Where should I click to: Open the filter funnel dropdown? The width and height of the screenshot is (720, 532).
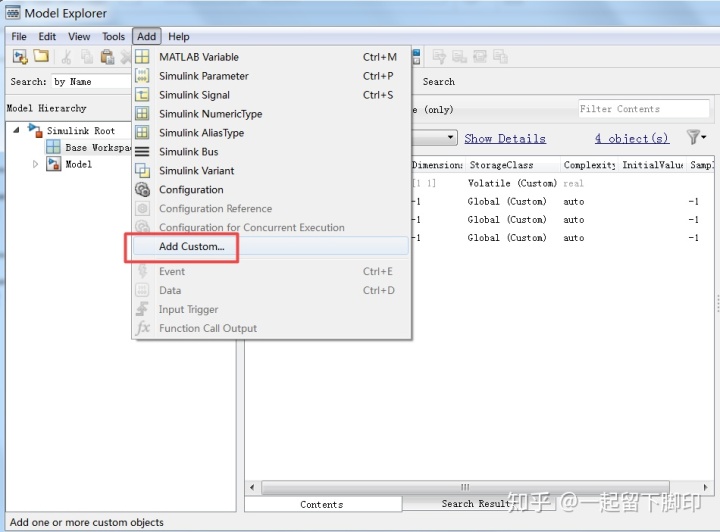click(696, 137)
